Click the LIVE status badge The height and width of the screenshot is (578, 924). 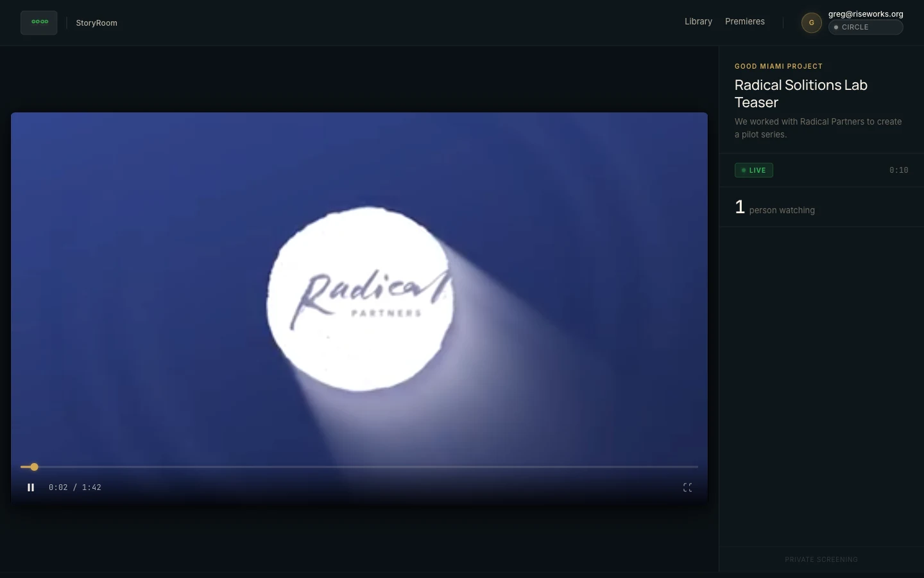[x=754, y=170]
